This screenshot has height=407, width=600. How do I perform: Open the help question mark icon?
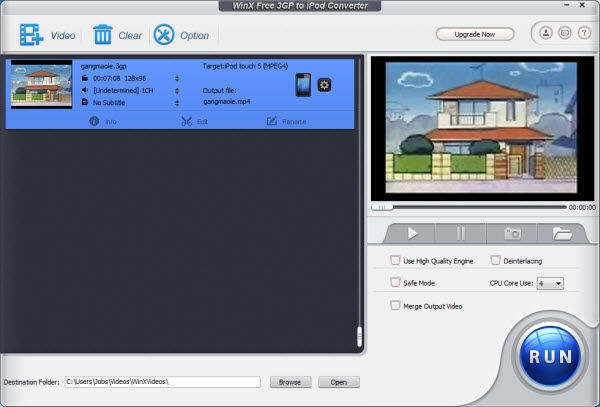pos(584,33)
